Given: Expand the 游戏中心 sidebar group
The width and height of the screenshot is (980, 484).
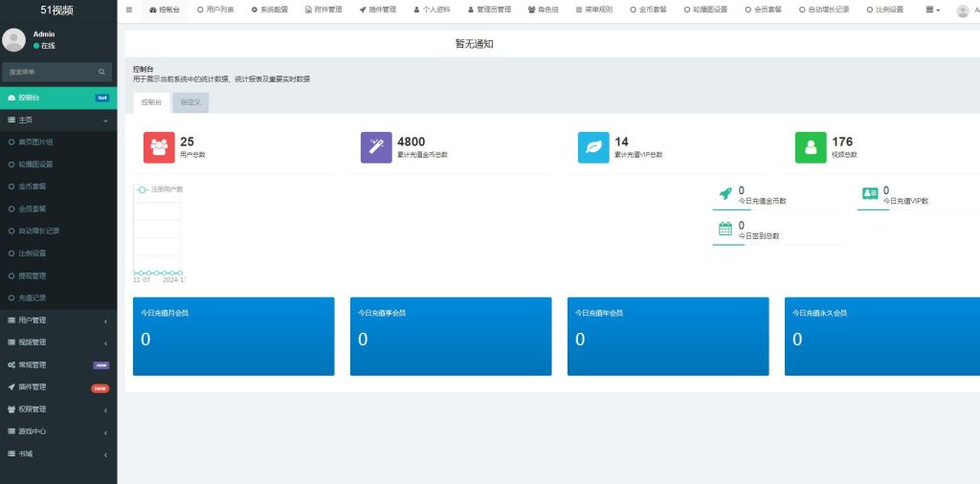Looking at the screenshot, I should [x=58, y=431].
